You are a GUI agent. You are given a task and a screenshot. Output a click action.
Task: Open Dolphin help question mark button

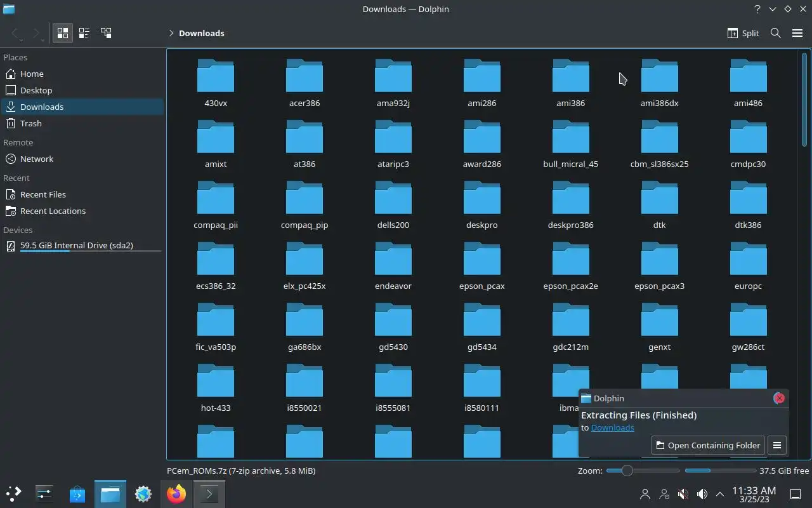pos(757,9)
